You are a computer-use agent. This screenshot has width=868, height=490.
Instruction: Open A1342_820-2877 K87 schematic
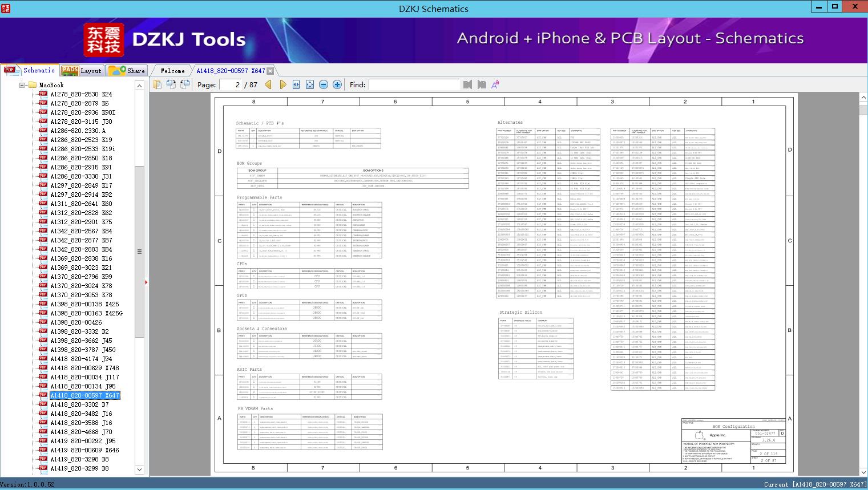[x=81, y=240]
